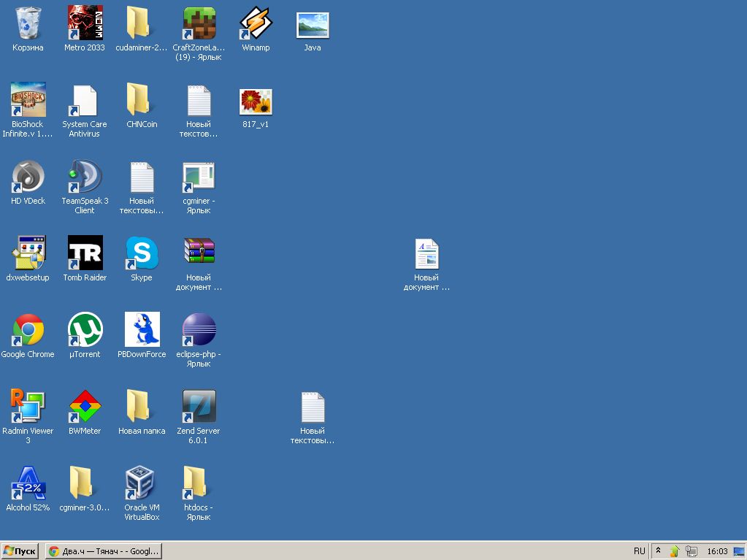The width and height of the screenshot is (747, 560).
Task: Select the WinRAR archive Новый документ icon
Action: point(199,251)
